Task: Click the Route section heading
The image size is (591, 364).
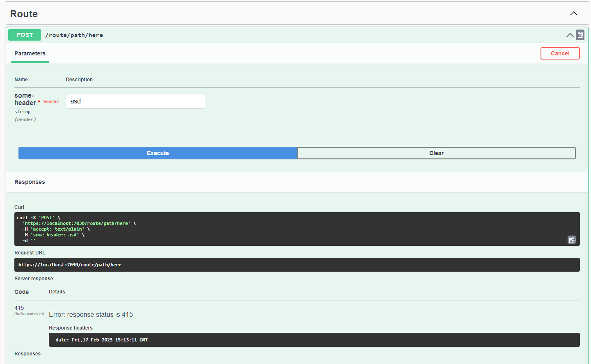Action: click(24, 14)
